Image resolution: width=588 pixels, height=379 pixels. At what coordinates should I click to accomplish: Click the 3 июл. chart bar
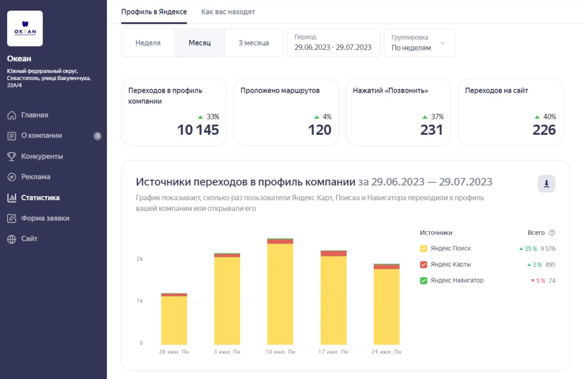[227, 299]
